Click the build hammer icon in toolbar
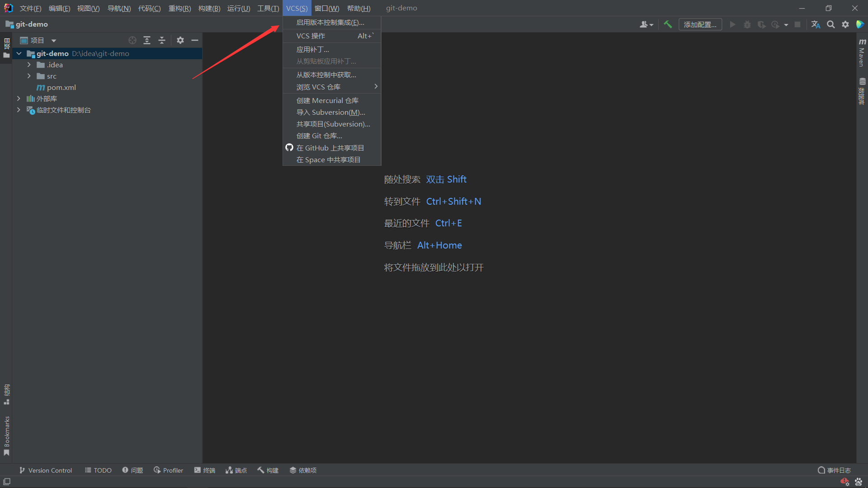Image resolution: width=868 pixels, height=488 pixels. pos(668,24)
